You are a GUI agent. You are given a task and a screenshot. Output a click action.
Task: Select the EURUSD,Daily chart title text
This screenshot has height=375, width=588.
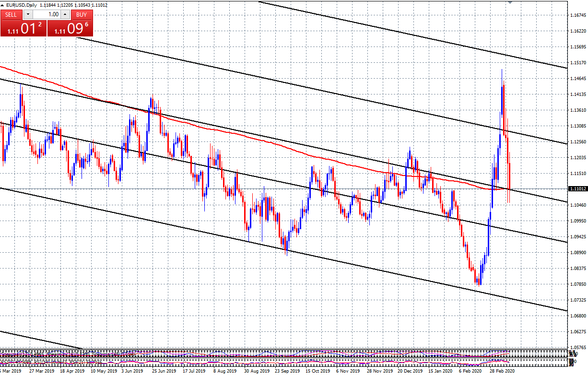pos(22,5)
